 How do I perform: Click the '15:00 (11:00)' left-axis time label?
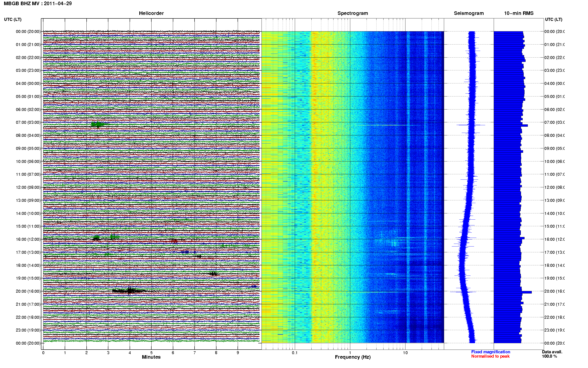28,226
